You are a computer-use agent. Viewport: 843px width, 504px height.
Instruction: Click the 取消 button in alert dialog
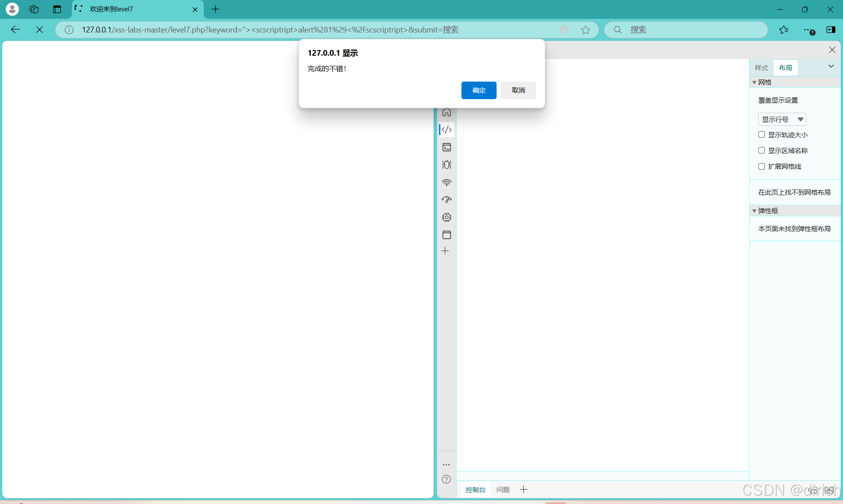click(518, 90)
